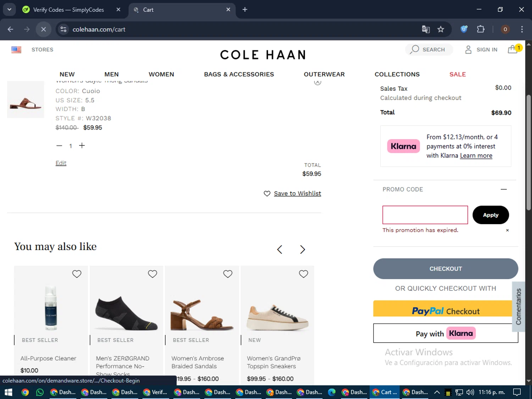Click the translate page icon

[x=426, y=29]
